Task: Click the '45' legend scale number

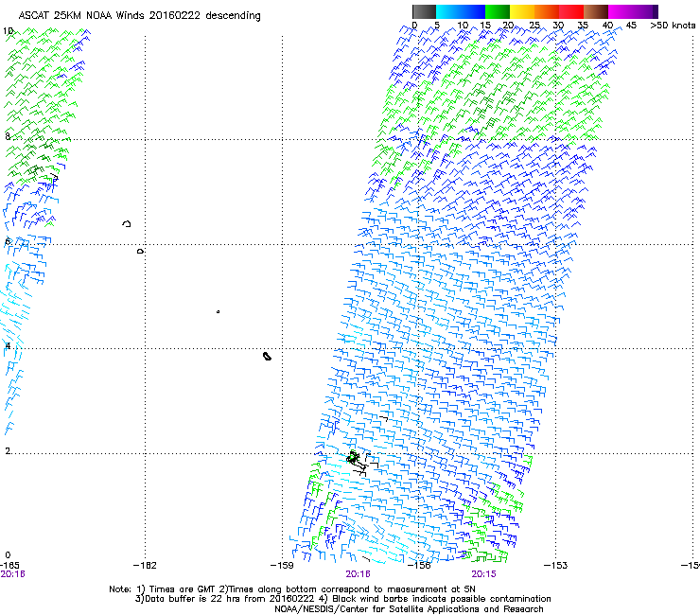Action: click(631, 26)
